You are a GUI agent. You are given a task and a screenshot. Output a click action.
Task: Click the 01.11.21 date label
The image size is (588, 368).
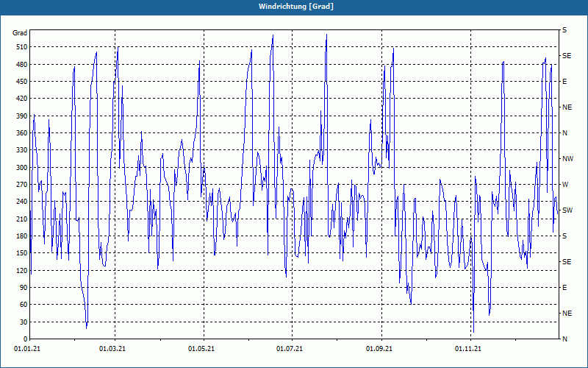468,349
